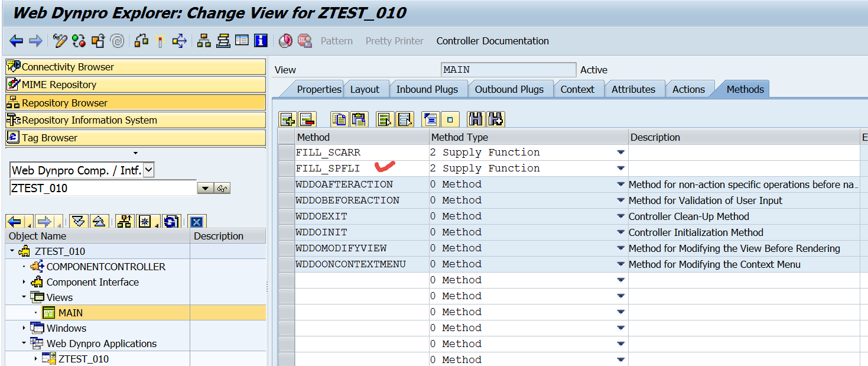The width and height of the screenshot is (868, 366).
Task: Switch to the Inbound Plugs tab
Action: click(x=427, y=89)
